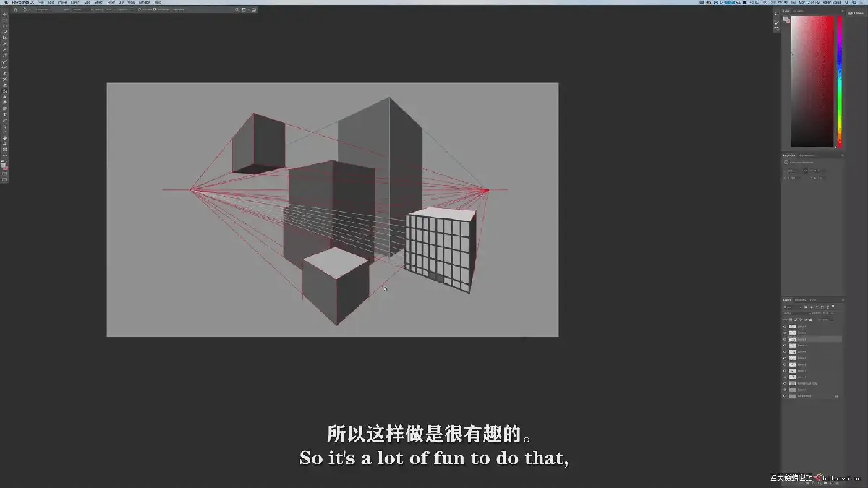The width and height of the screenshot is (868, 488).
Task: Change screen mode at toolbar bottom
Action: 4,180
